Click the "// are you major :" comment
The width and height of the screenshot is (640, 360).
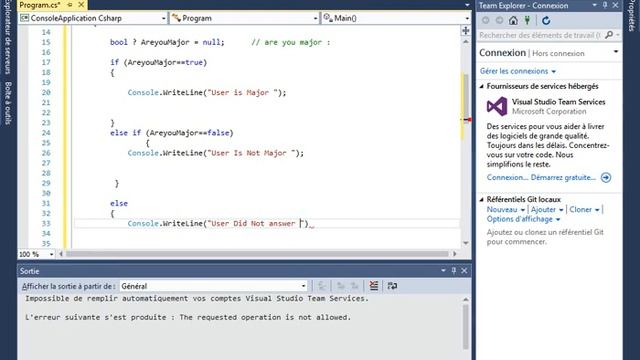click(x=291, y=42)
